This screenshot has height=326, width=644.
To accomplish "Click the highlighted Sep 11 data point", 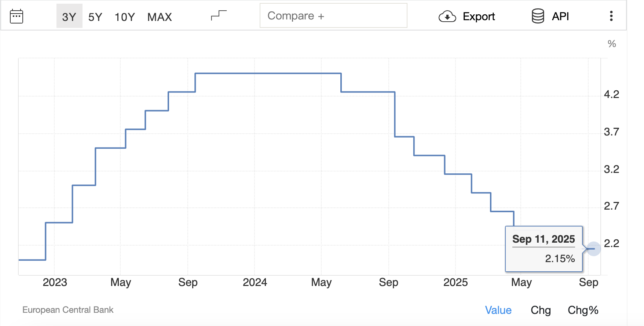I will click(593, 249).
